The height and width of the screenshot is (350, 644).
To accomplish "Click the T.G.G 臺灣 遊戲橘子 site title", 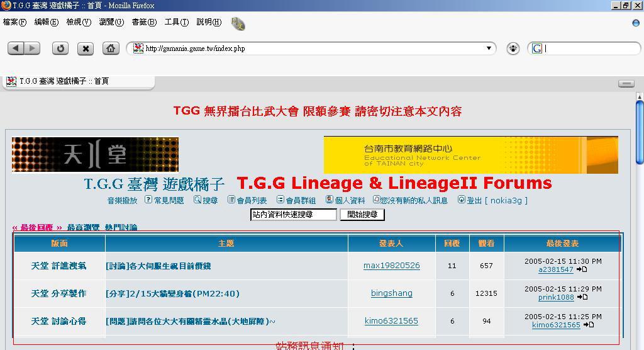I will coord(154,184).
